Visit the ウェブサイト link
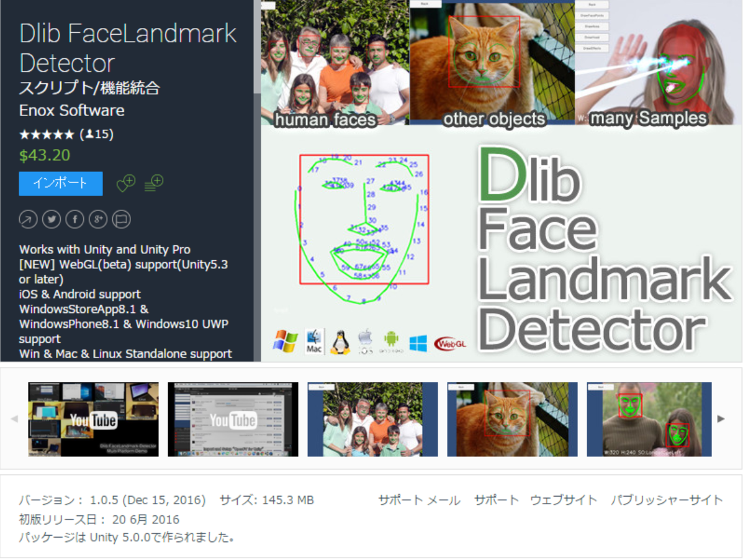Screen dimensions: 743x560 (x=562, y=500)
